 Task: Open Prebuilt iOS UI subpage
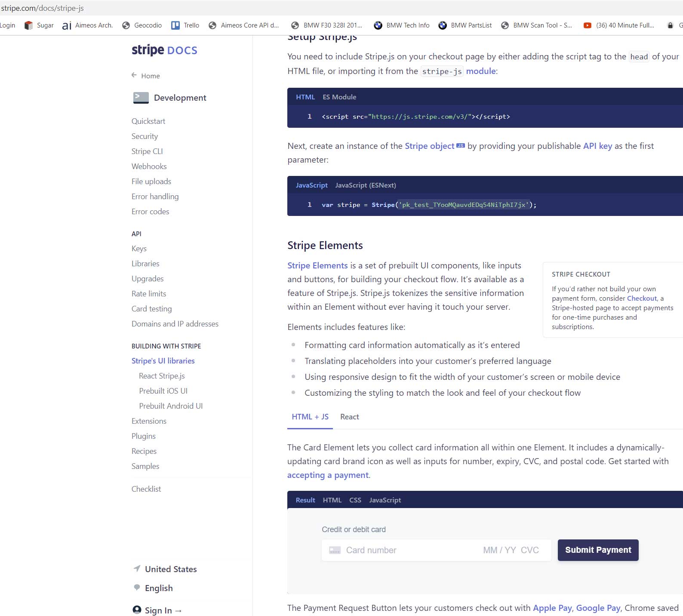(x=163, y=391)
